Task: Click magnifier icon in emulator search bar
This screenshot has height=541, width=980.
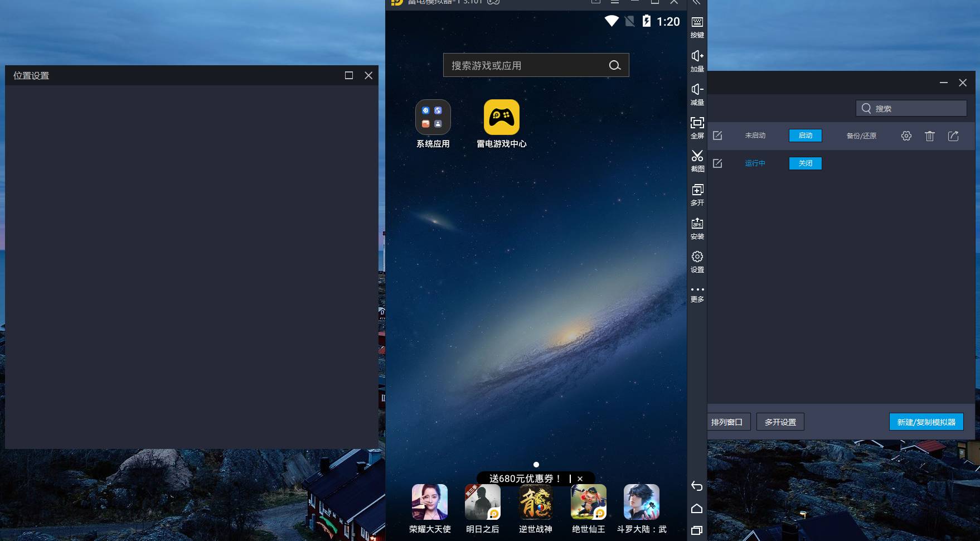Action: pyautogui.click(x=614, y=65)
